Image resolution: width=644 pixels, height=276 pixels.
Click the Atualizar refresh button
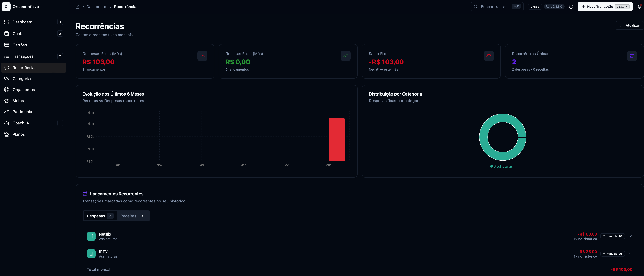point(629,25)
